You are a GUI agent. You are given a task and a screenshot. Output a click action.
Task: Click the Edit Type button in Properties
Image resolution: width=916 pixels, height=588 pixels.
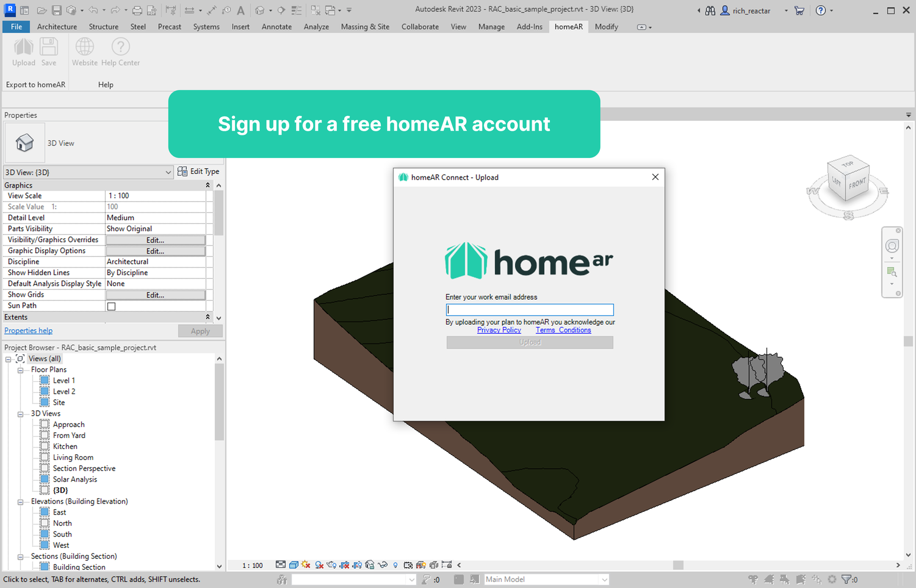point(198,172)
